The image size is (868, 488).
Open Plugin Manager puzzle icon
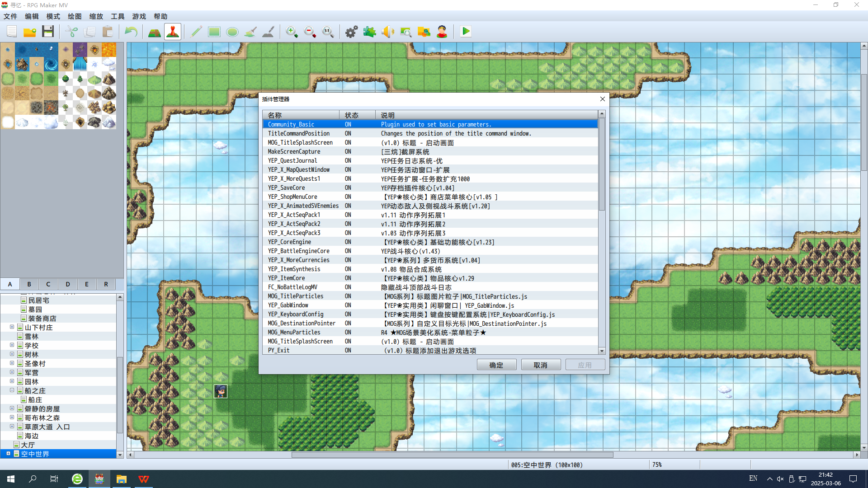(370, 32)
